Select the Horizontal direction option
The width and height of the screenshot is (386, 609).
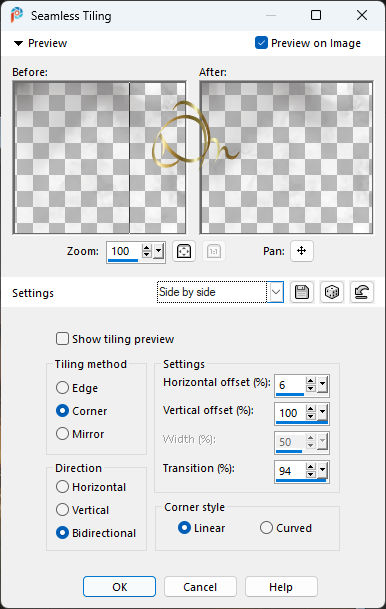point(62,487)
